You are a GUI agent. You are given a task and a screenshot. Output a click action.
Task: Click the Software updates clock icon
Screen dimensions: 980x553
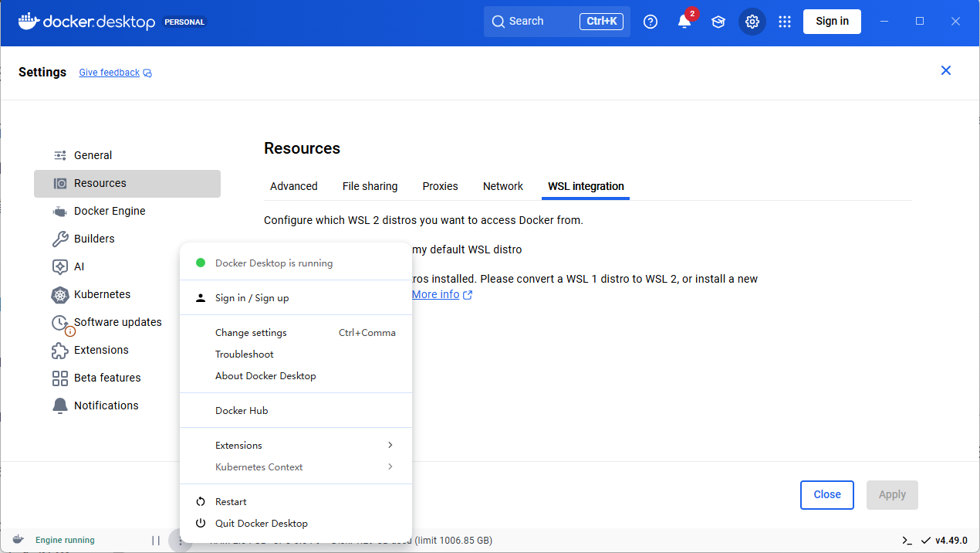(x=60, y=323)
